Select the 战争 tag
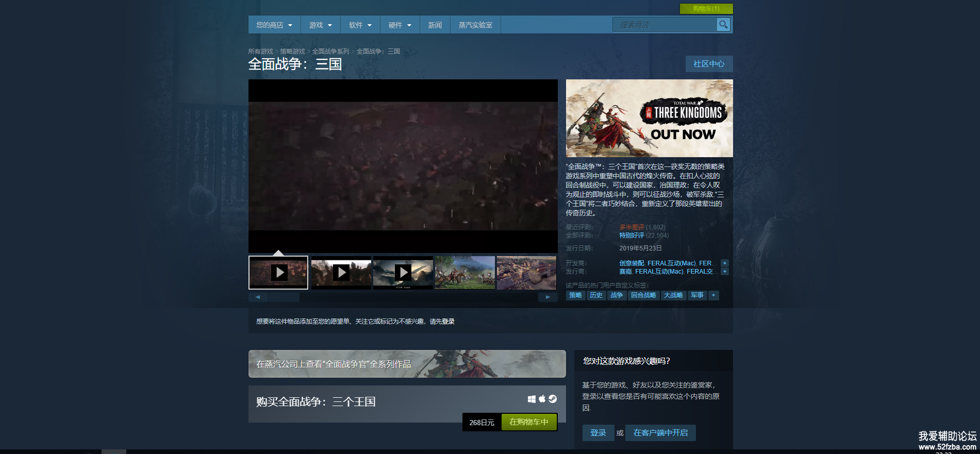Image resolution: width=980 pixels, height=454 pixels. pos(617,295)
